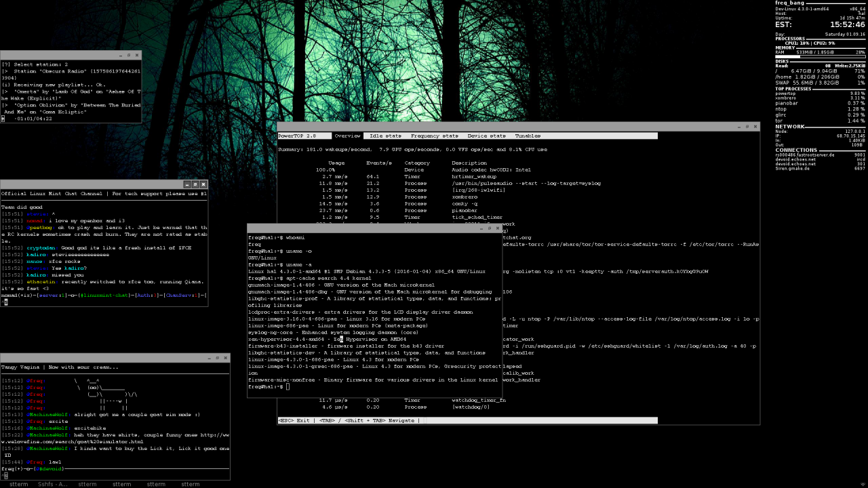Click 'Official Linux Mint Chat Channel' topic line
The height and width of the screenshot is (488, 868).
click(104, 194)
